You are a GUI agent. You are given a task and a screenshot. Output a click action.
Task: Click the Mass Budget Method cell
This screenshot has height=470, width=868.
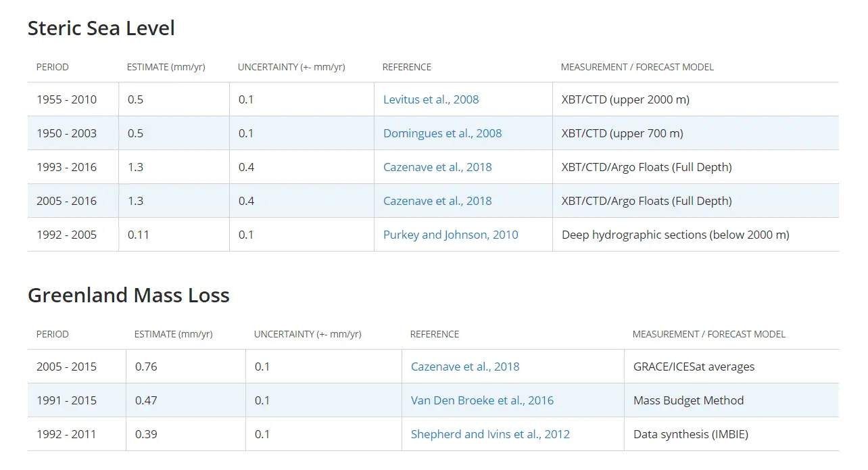[x=688, y=400]
